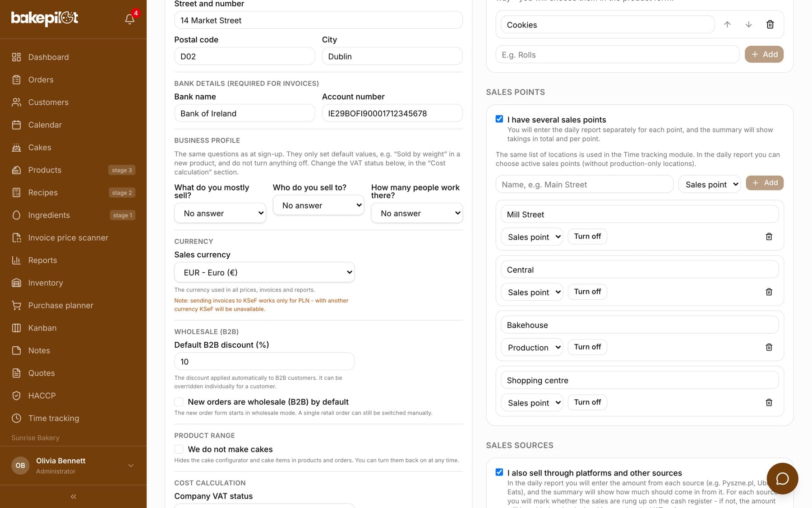Click the sales point name input
This screenshot has width=812, height=508.
coord(584,184)
